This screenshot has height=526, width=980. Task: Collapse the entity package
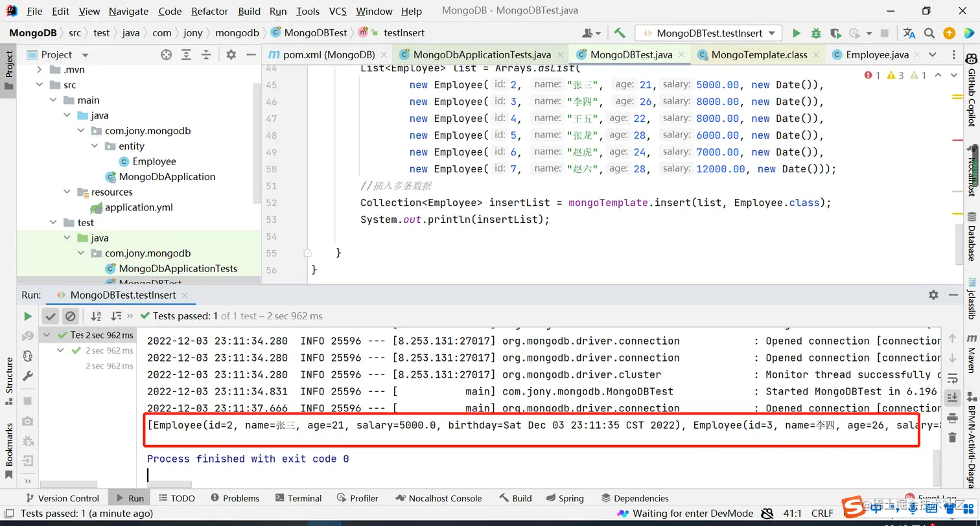point(95,146)
